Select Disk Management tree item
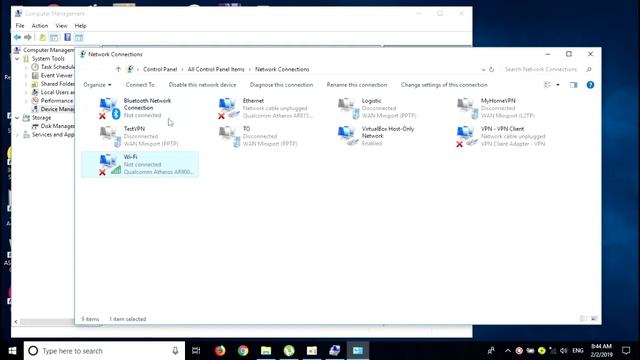The height and width of the screenshot is (360, 640). pyautogui.click(x=53, y=126)
